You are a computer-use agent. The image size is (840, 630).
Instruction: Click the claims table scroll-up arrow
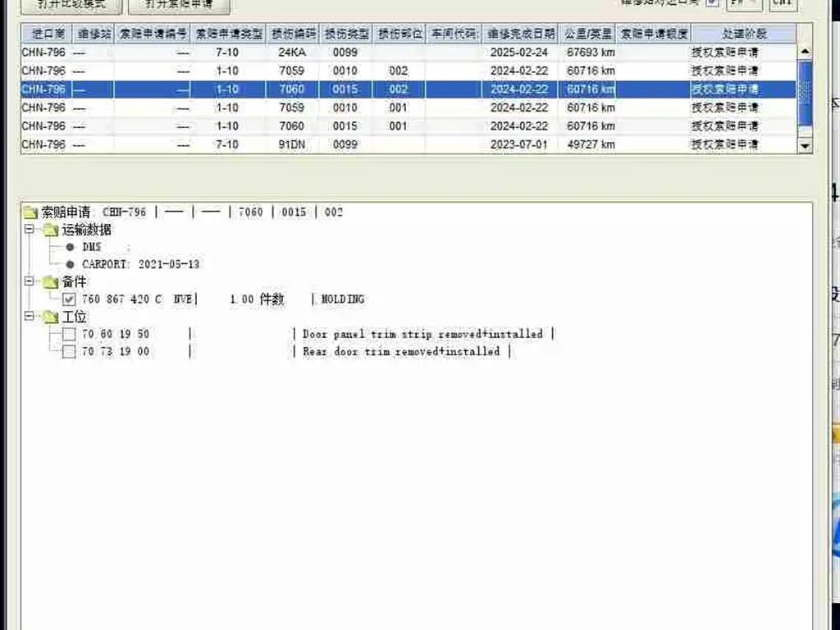point(805,52)
